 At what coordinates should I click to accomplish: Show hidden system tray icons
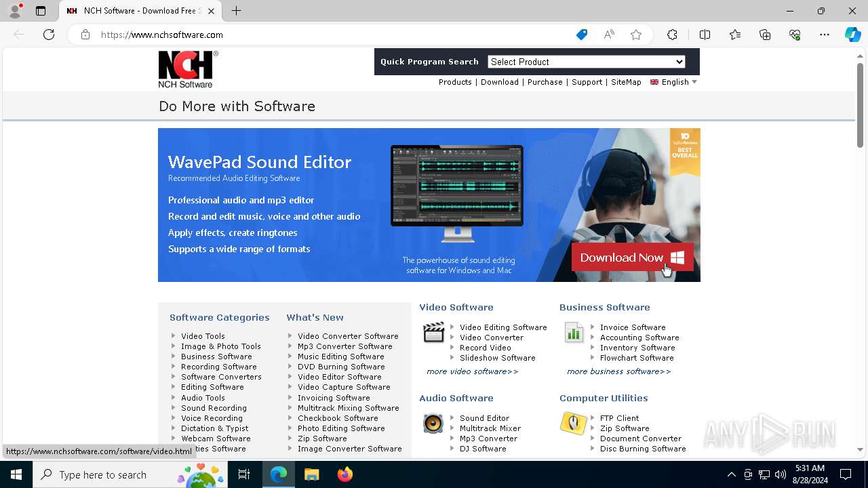(x=731, y=474)
